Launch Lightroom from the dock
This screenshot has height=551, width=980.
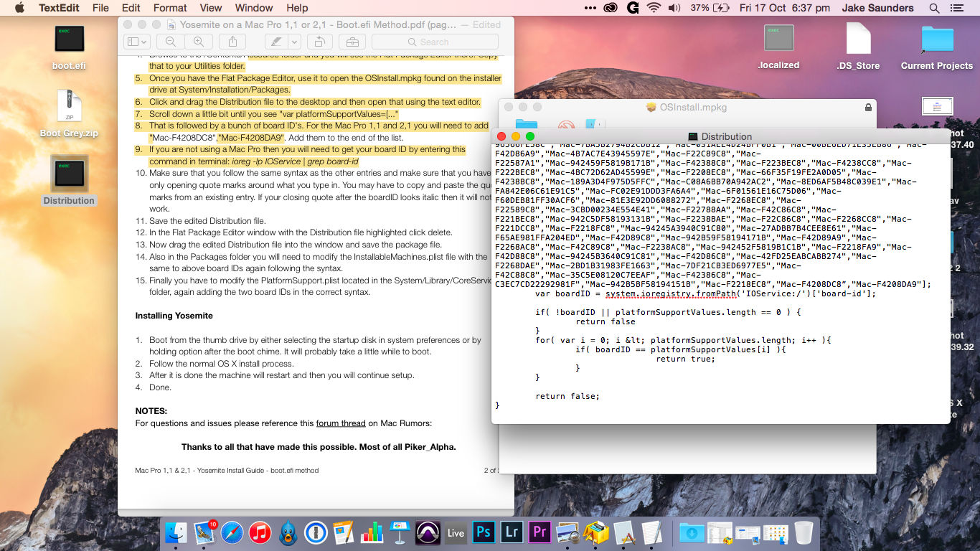click(512, 532)
